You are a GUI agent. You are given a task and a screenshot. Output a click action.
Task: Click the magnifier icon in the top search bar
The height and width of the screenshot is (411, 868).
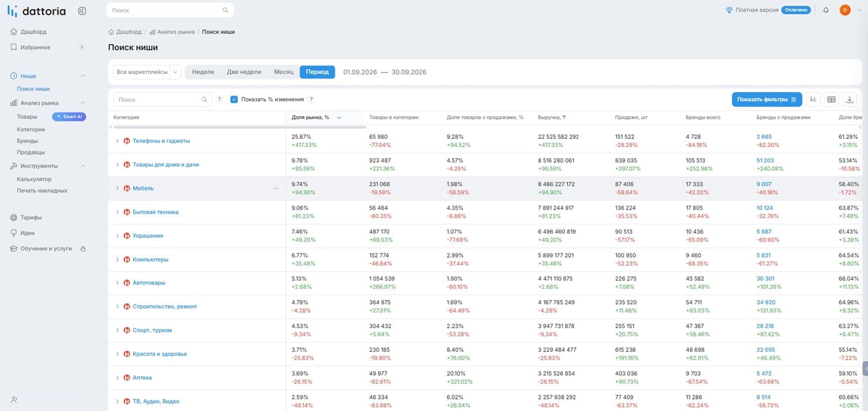tap(226, 10)
